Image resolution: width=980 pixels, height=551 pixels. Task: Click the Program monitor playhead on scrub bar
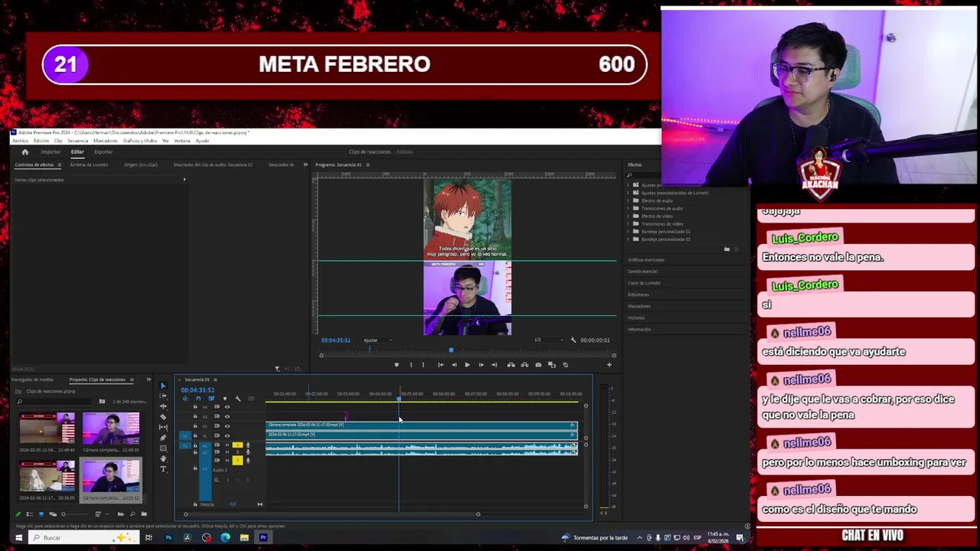pyautogui.click(x=451, y=350)
